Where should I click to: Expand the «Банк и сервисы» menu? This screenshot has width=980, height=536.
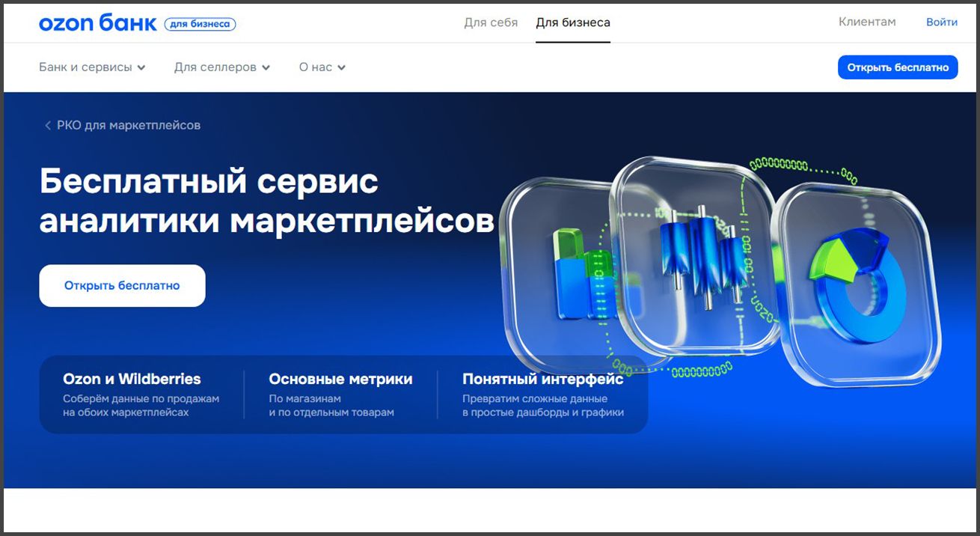pyautogui.click(x=92, y=67)
